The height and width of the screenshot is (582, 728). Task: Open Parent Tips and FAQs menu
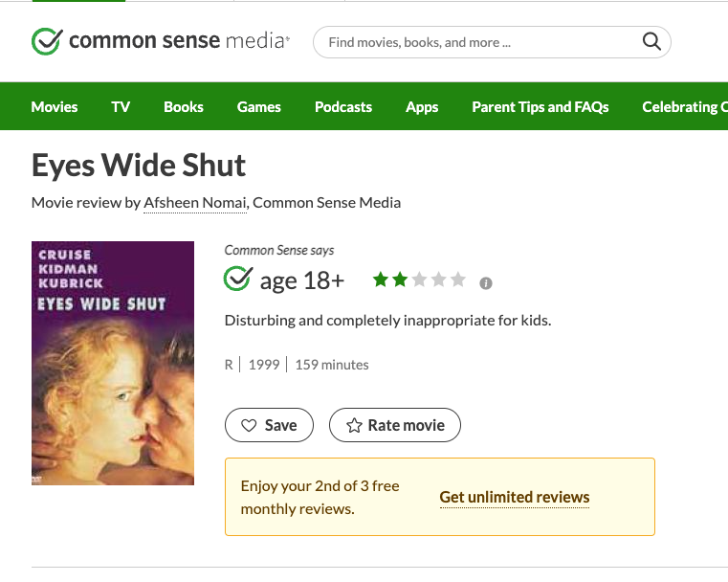click(540, 107)
